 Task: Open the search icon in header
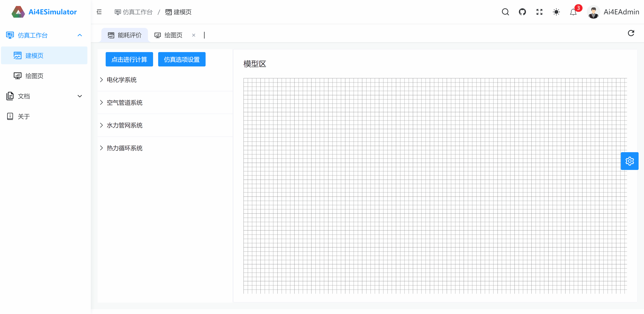click(x=505, y=12)
